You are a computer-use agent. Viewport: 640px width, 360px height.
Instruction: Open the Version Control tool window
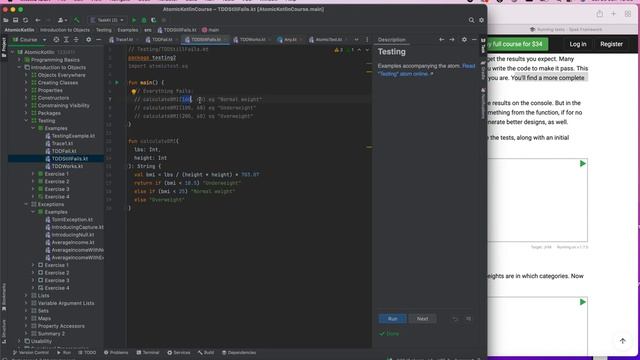[x=31, y=353]
